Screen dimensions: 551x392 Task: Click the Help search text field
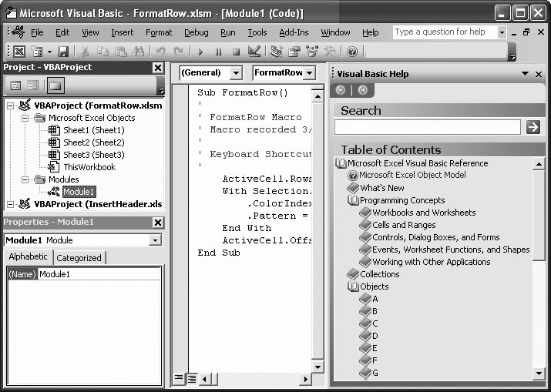click(x=428, y=127)
